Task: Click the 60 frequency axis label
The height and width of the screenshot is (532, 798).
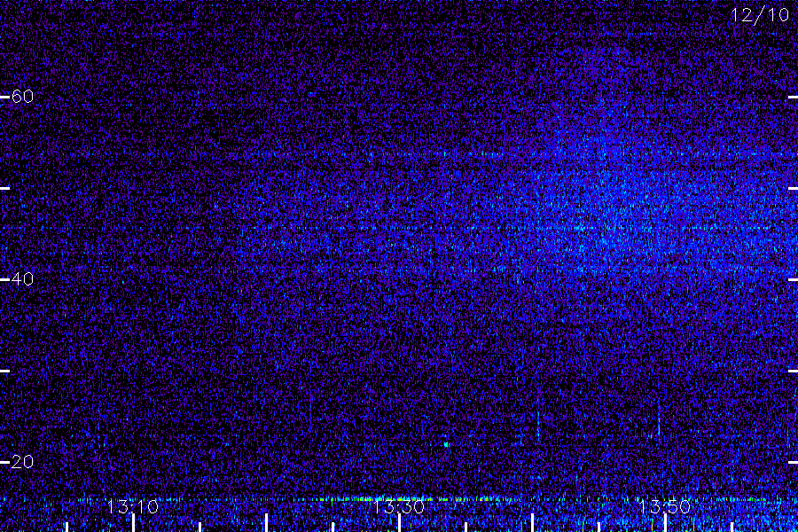Action: (x=22, y=97)
